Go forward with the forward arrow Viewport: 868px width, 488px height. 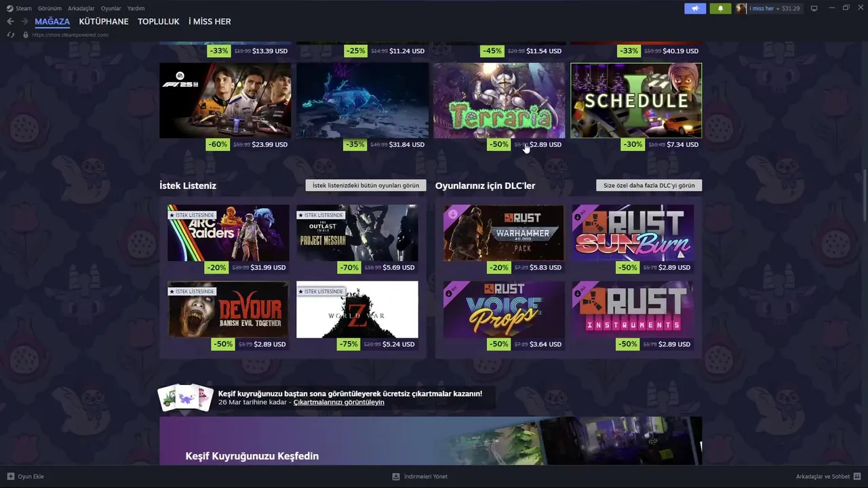(24, 22)
